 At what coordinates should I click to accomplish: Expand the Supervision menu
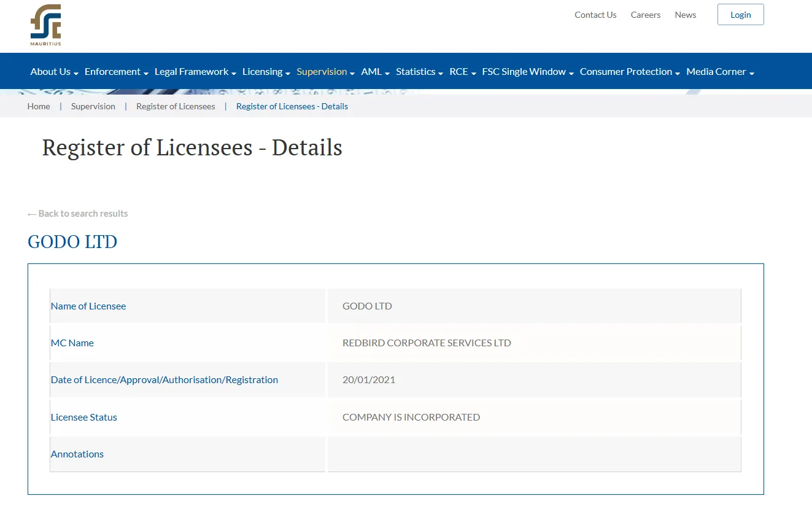coord(326,72)
